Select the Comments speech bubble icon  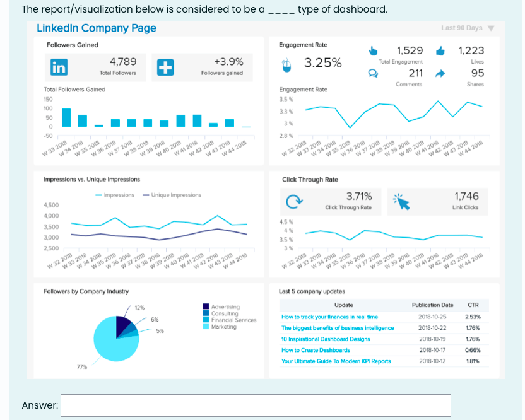coord(374,74)
